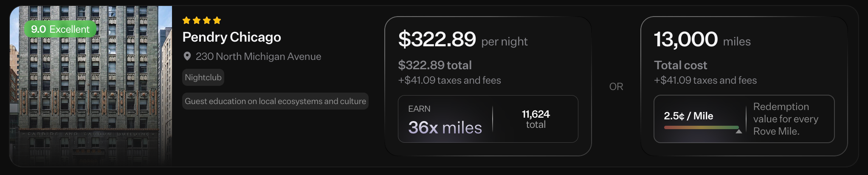
Task: Choose the $322.89 per night cash price
Action: click(462, 40)
